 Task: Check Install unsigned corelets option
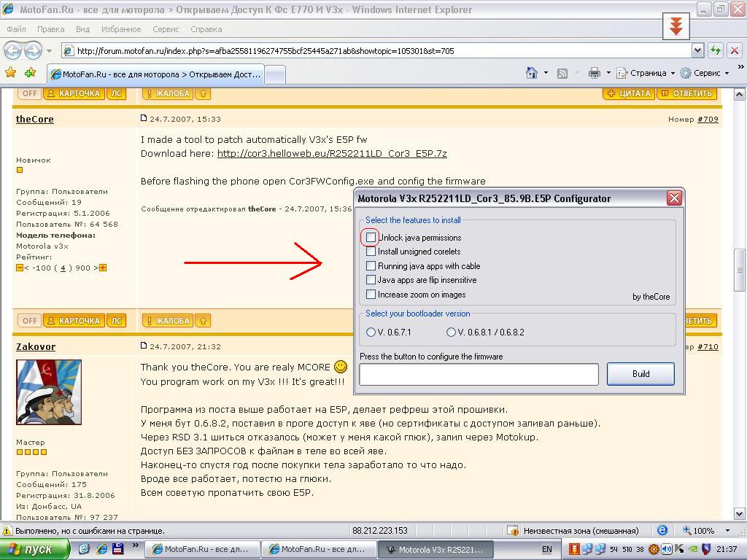(x=371, y=251)
